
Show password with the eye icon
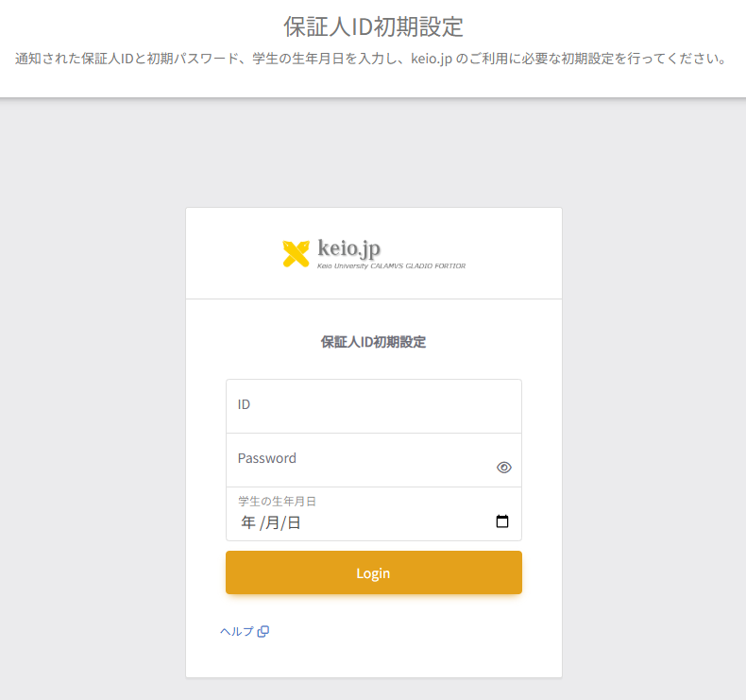(503, 467)
